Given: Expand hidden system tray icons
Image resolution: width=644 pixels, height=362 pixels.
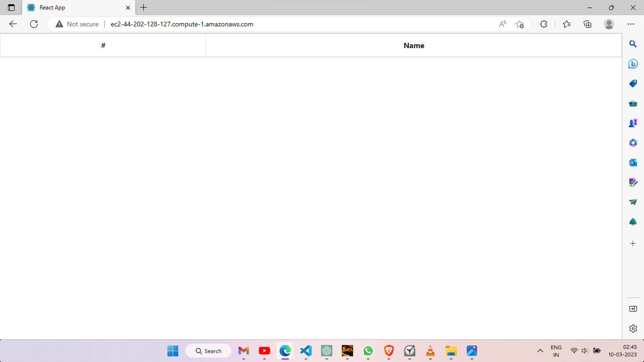Looking at the screenshot, I should click(540, 351).
